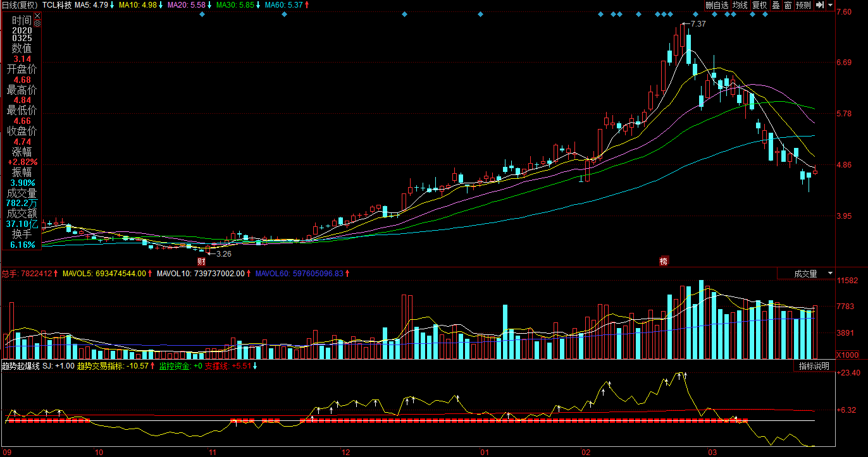868x457 pixels.
Task: Click the 11 month label on time axis
Action: (213, 453)
